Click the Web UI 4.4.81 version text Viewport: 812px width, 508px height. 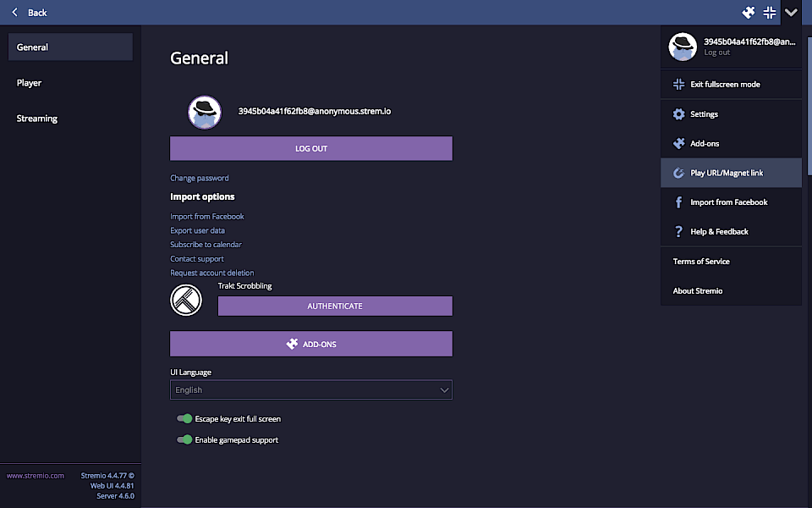point(112,486)
